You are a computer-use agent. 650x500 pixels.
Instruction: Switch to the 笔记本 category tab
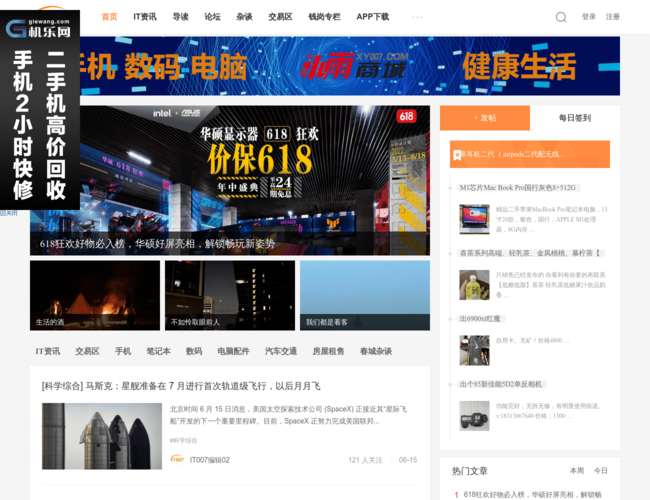(x=158, y=351)
